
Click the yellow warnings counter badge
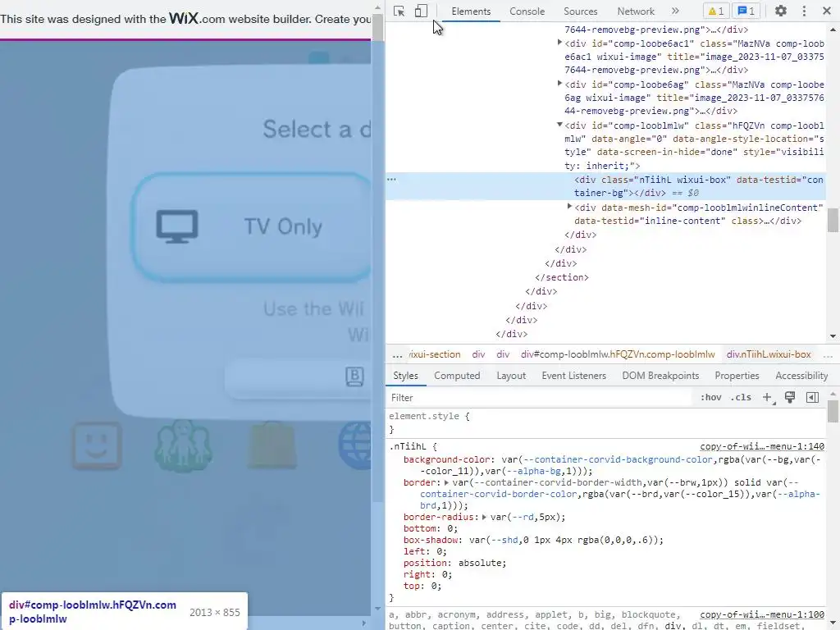(x=716, y=11)
